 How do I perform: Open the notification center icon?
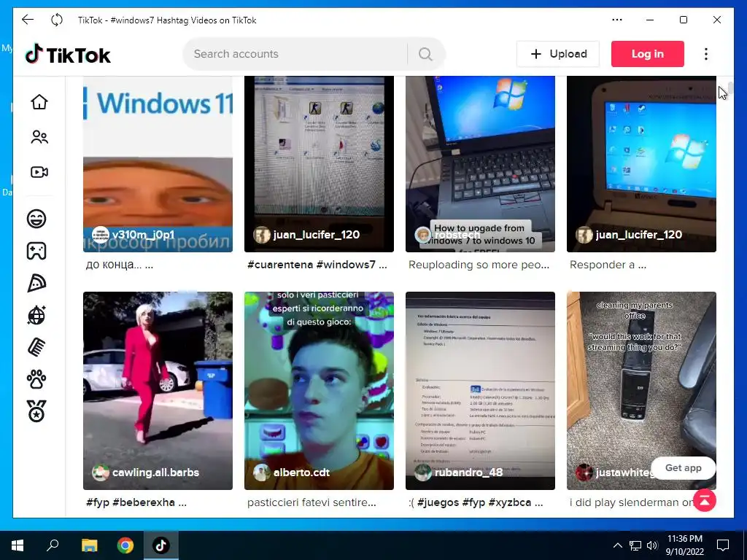point(723,545)
